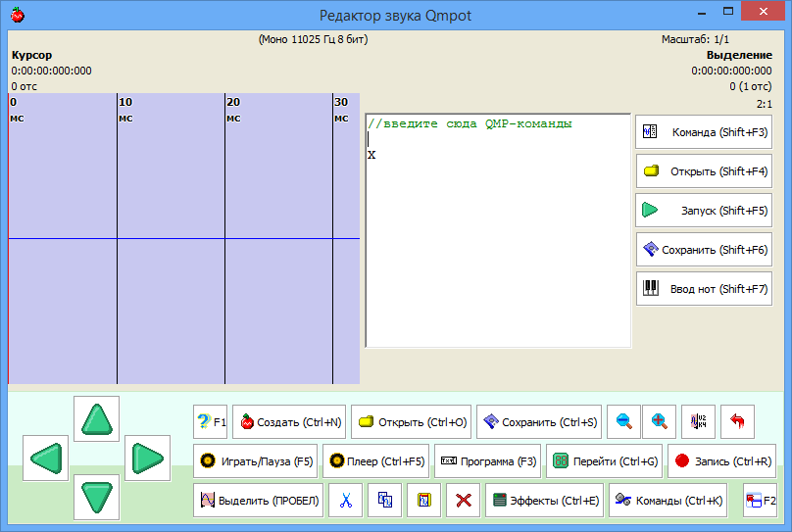Click Перейти (Ctrl+G) to jump
The width and height of the screenshot is (792, 532).
tap(604, 460)
